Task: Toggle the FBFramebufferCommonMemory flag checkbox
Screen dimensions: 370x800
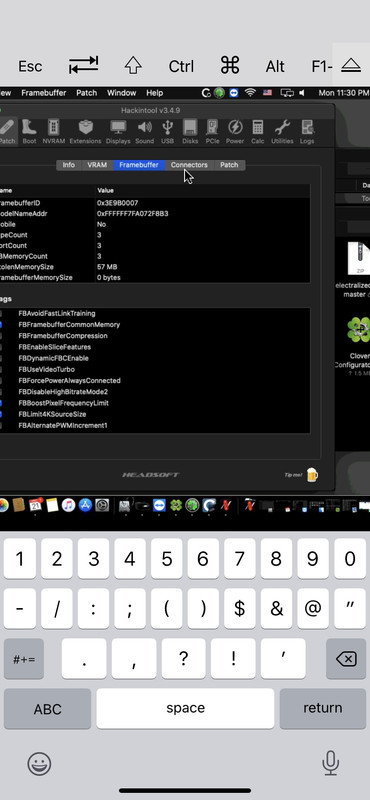Action: coord(0,324)
